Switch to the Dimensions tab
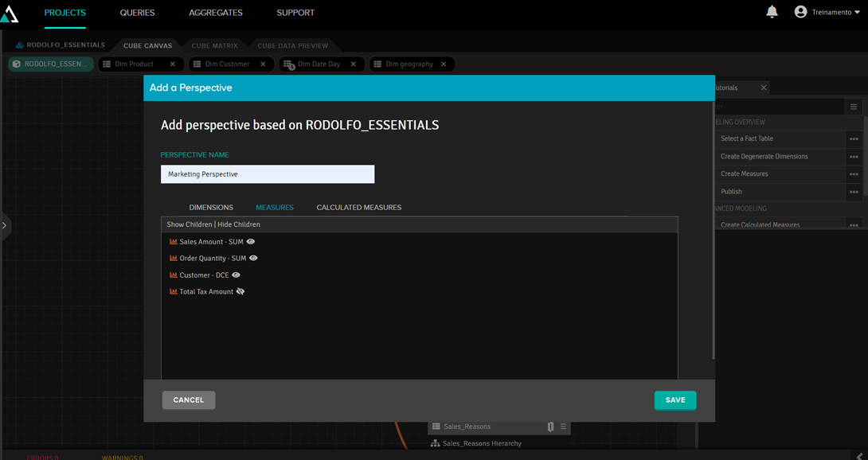This screenshot has width=868, height=460. click(x=211, y=208)
